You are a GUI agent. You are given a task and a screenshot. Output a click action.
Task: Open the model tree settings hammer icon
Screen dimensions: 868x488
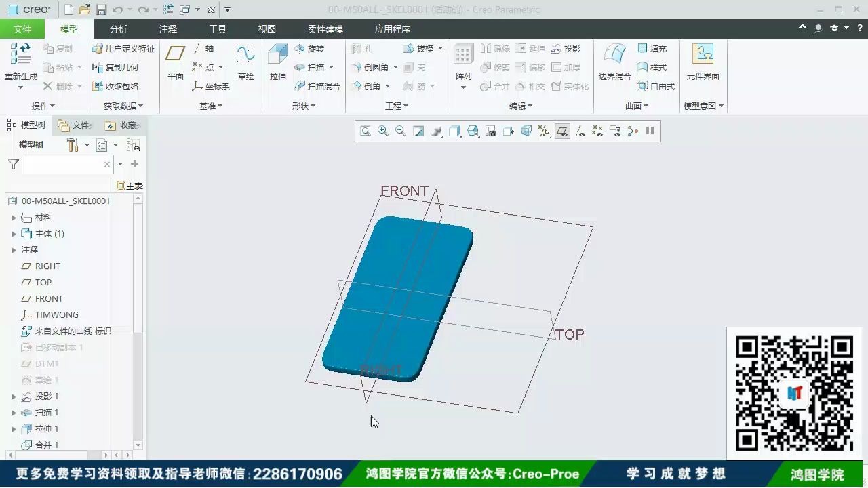pyautogui.click(x=73, y=145)
